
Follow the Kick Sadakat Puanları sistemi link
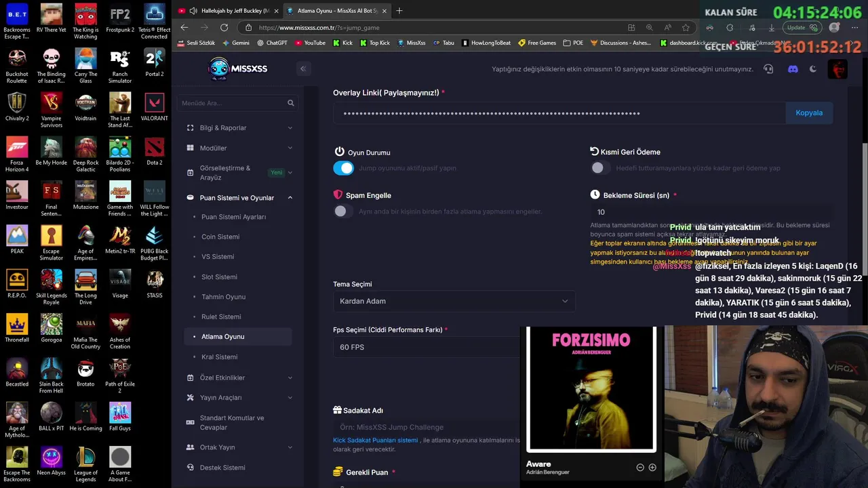point(376,440)
